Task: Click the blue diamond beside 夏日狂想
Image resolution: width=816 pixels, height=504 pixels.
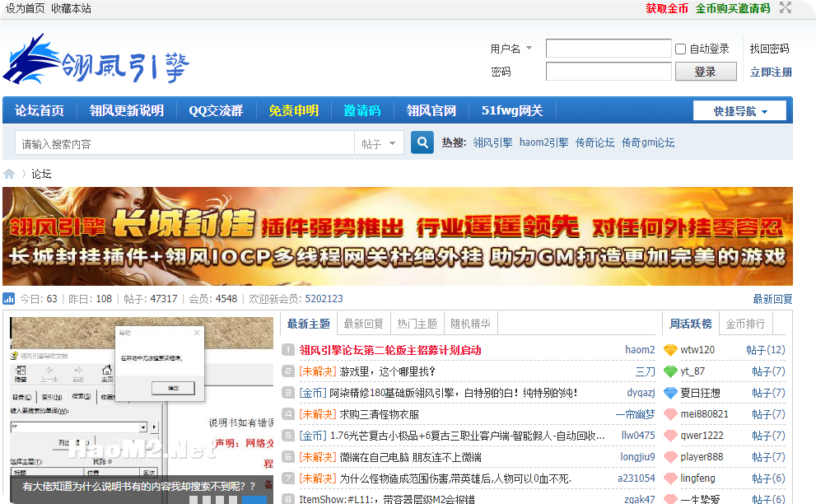Action: (x=670, y=393)
